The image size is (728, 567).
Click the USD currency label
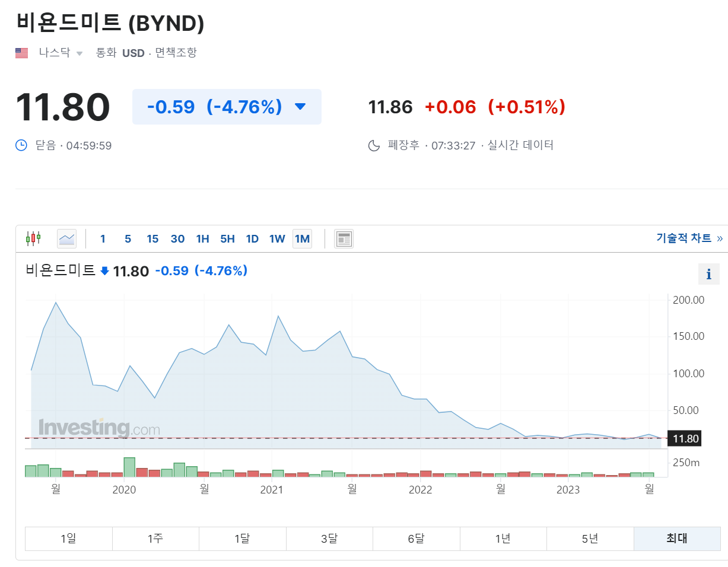point(133,53)
